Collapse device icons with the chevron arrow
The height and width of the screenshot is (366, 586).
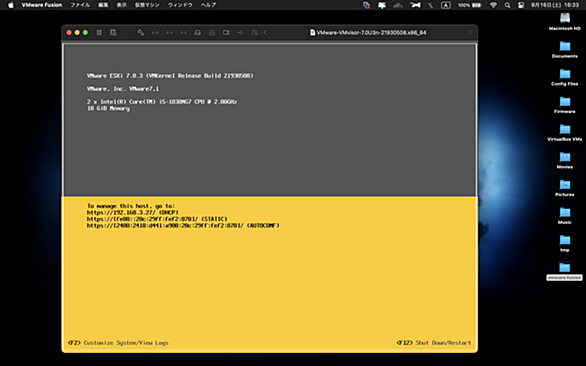click(265, 33)
